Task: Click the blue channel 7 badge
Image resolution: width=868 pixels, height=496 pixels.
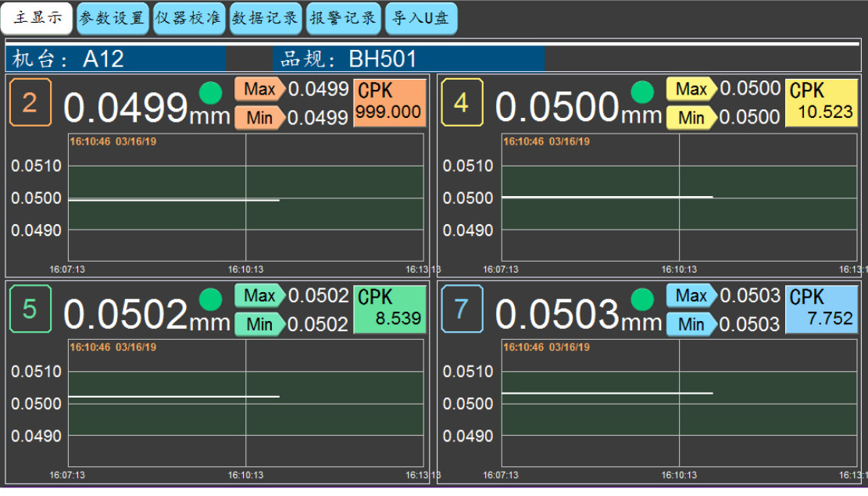Action: [461, 309]
